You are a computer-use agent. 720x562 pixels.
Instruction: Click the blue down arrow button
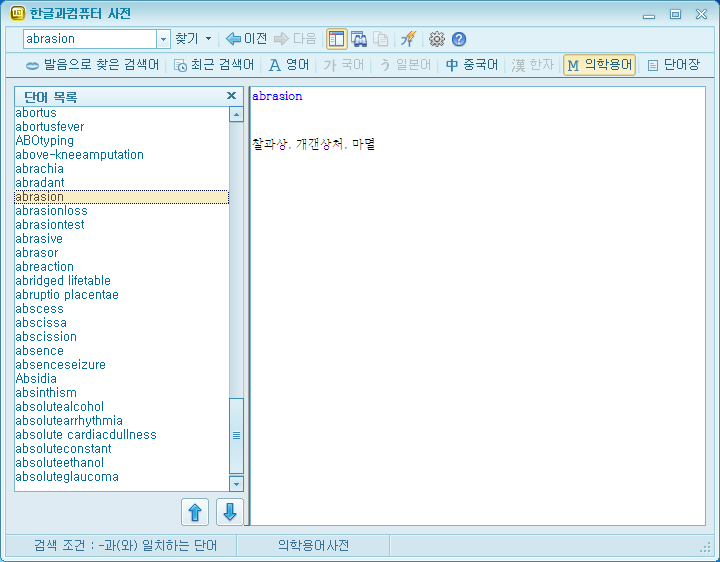[x=230, y=511]
